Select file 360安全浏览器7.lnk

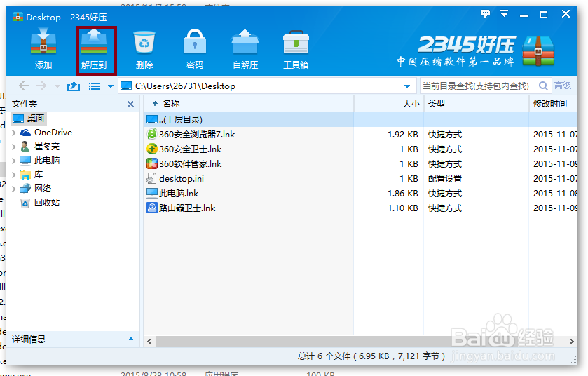[197, 135]
